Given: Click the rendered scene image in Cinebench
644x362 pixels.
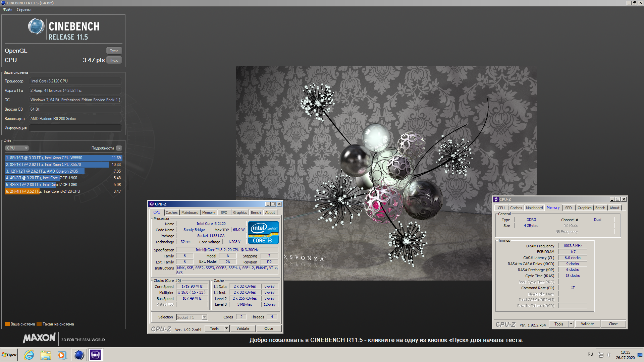Looking at the screenshot, I should (x=386, y=173).
